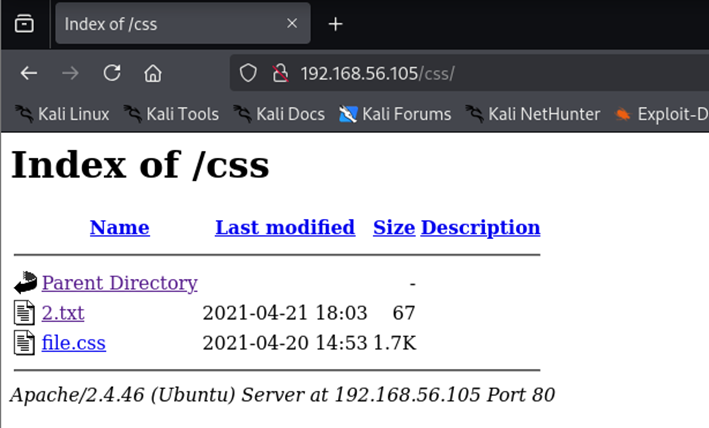This screenshot has width=709, height=428.
Task: Close the Index of /css tab
Action: [291, 24]
